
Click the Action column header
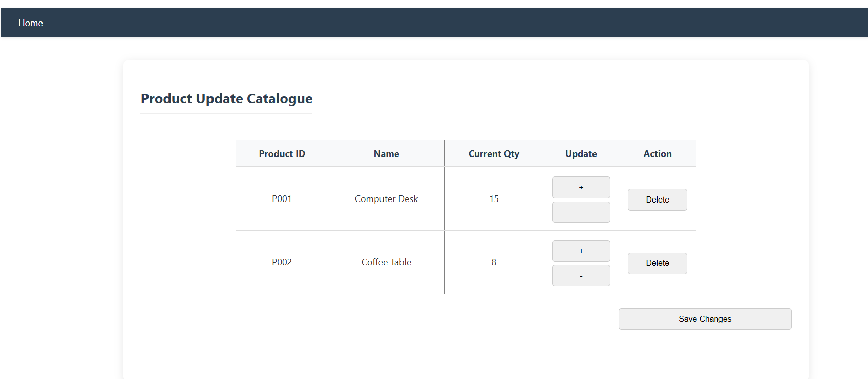(x=657, y=154)
